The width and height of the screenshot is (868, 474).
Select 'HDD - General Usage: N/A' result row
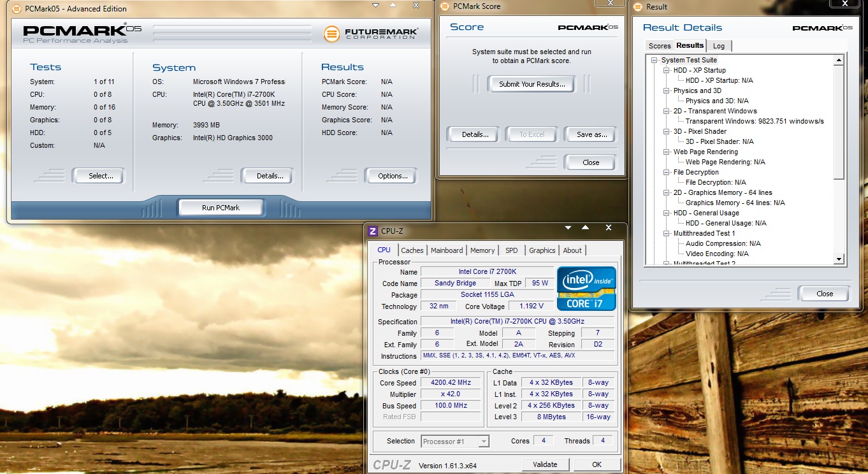pyautogui.click(x=726, y=223)
